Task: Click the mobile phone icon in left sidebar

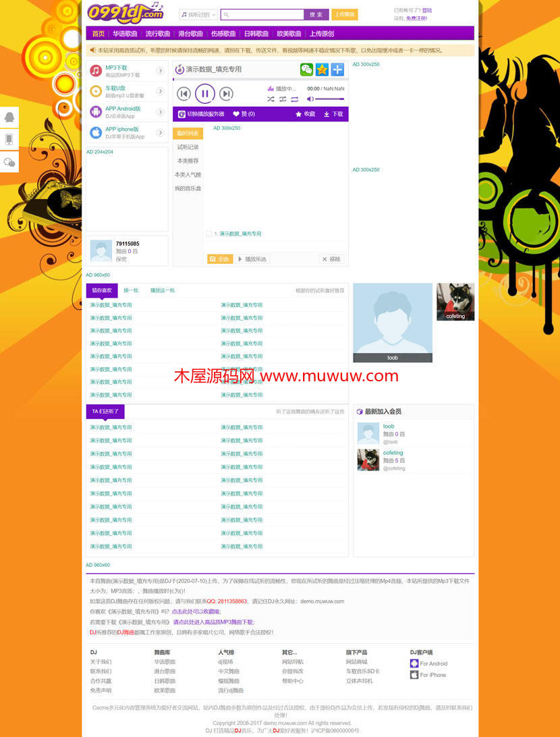Action: coord(9,139)
